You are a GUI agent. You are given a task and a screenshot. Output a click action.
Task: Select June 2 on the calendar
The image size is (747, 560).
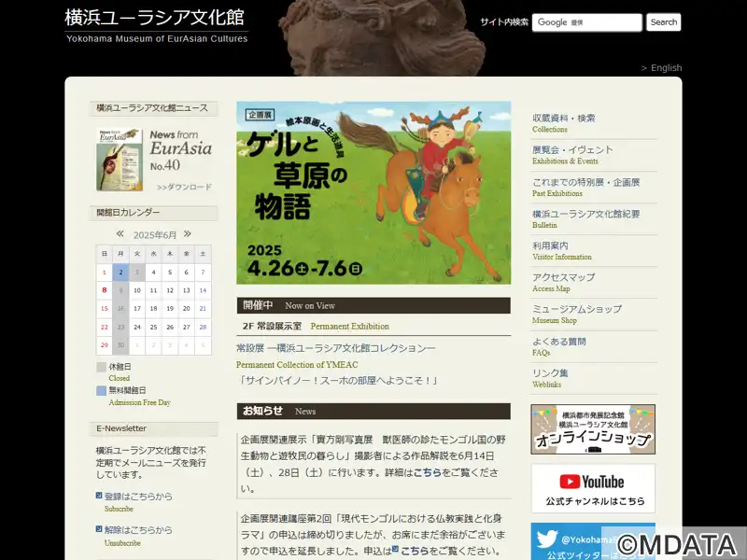pos(120,273)
